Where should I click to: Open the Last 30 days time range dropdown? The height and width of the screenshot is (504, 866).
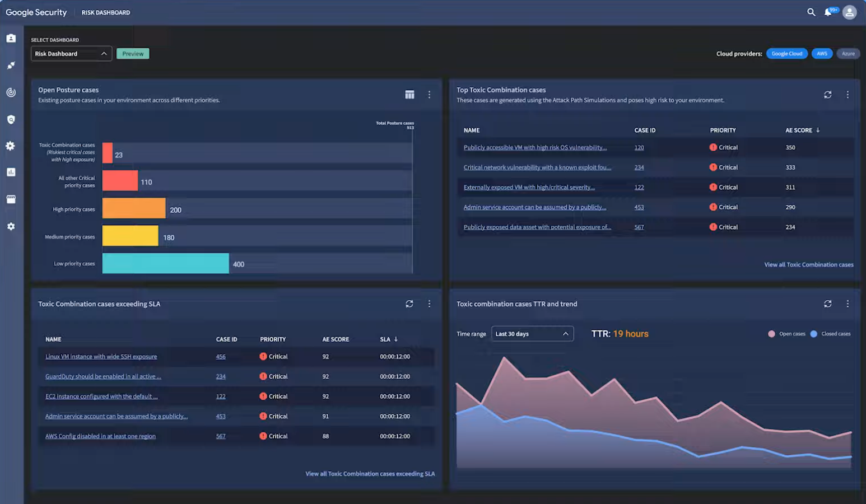pos(532,334)
